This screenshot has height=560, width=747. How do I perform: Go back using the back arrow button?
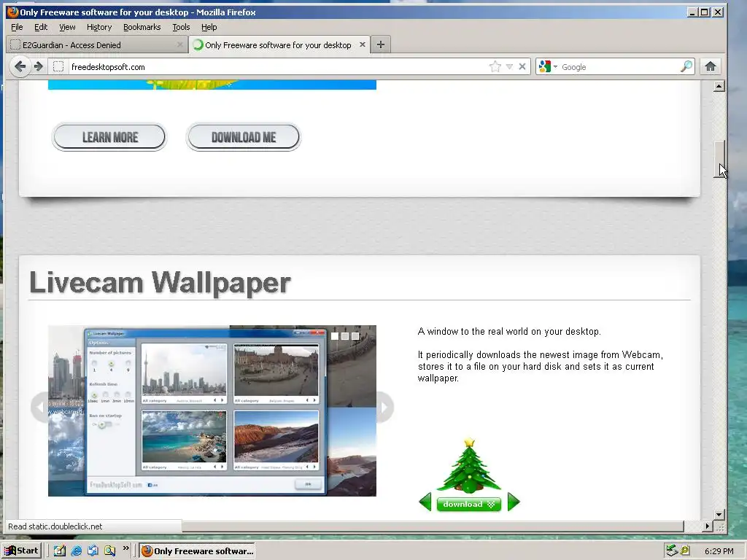pyautogui.click(x=20, y=66)
